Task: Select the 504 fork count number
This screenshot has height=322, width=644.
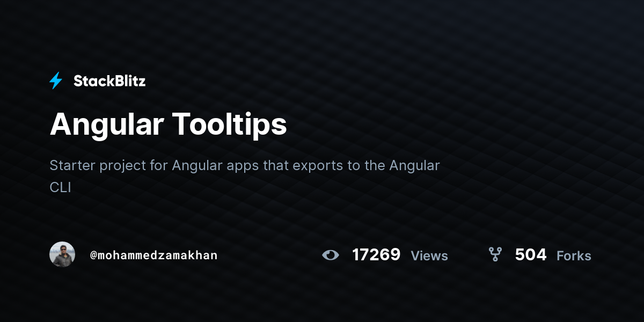Action: [531, 254]
